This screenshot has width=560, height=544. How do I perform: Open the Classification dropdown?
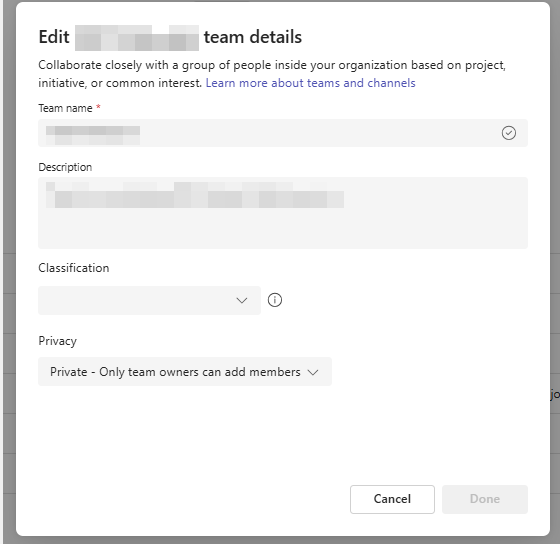149,300
